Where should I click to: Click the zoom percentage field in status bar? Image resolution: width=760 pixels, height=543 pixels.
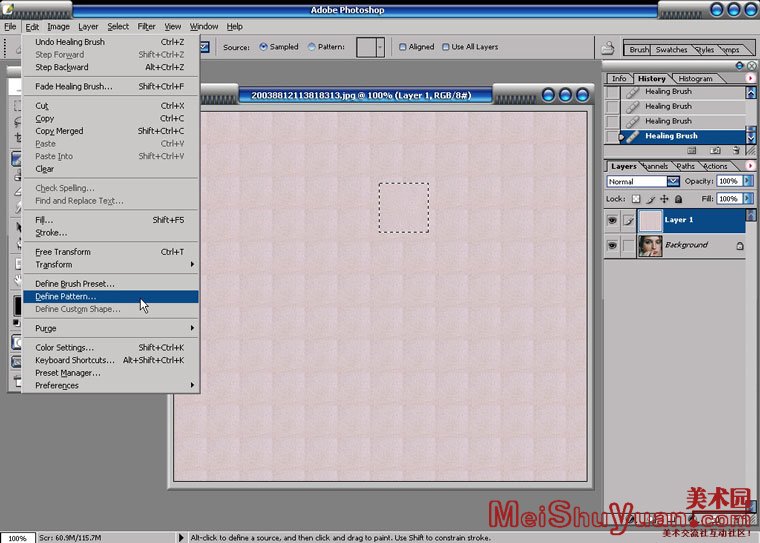pos(17,538)
